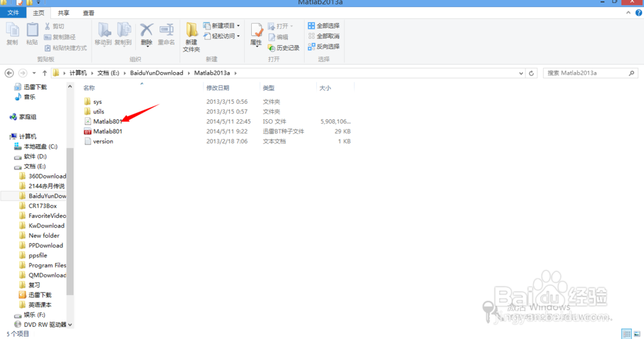This screenshot has height=339, width=644.
Task: Open the 新建项目 dropdown
Action: tap(222, 26)
